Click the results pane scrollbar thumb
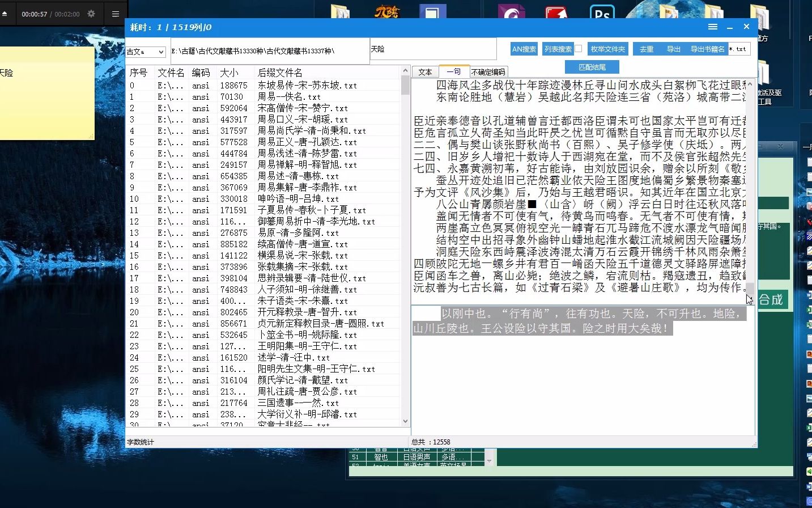The image size is (812, 508). (x=750, y=288)
